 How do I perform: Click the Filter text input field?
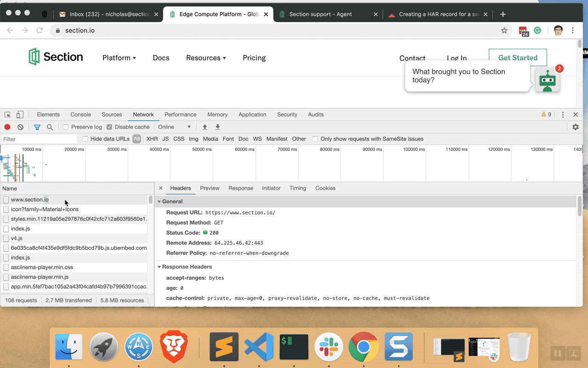point(40,139)
